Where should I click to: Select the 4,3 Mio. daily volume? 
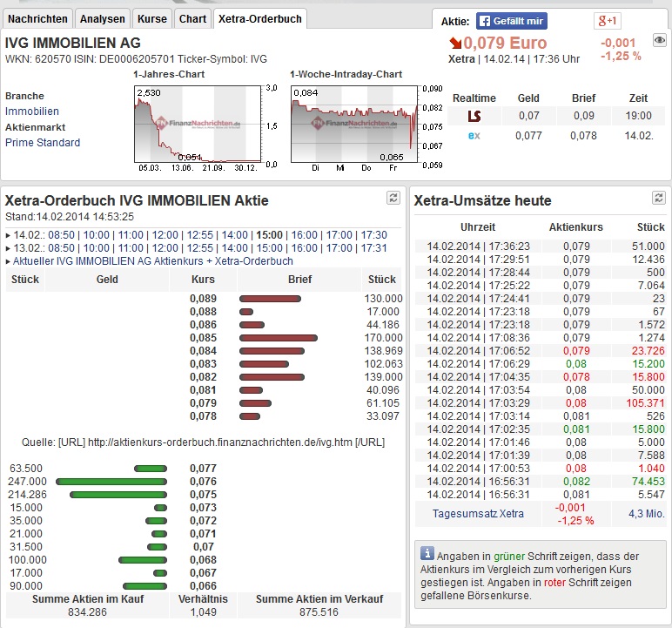coord(647,514)
